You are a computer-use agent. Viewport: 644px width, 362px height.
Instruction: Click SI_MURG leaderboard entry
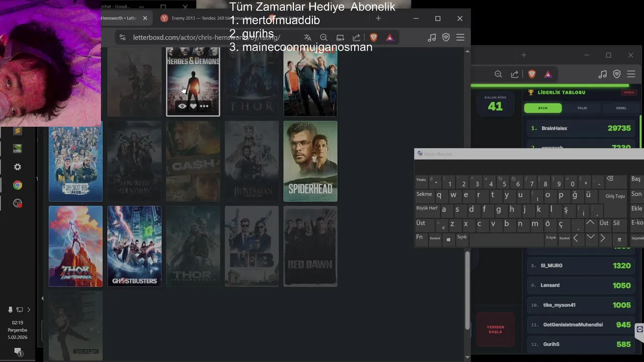[x=581, y=265]
